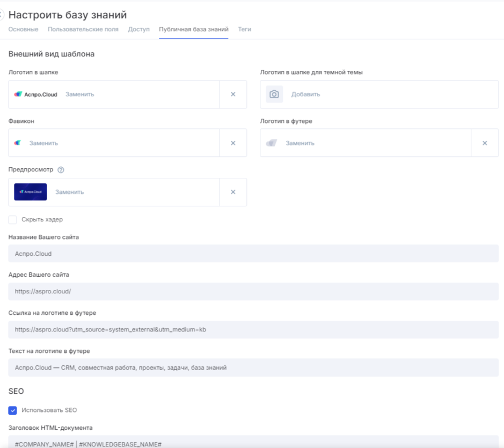Click the favicon image icon

[18, 143]
